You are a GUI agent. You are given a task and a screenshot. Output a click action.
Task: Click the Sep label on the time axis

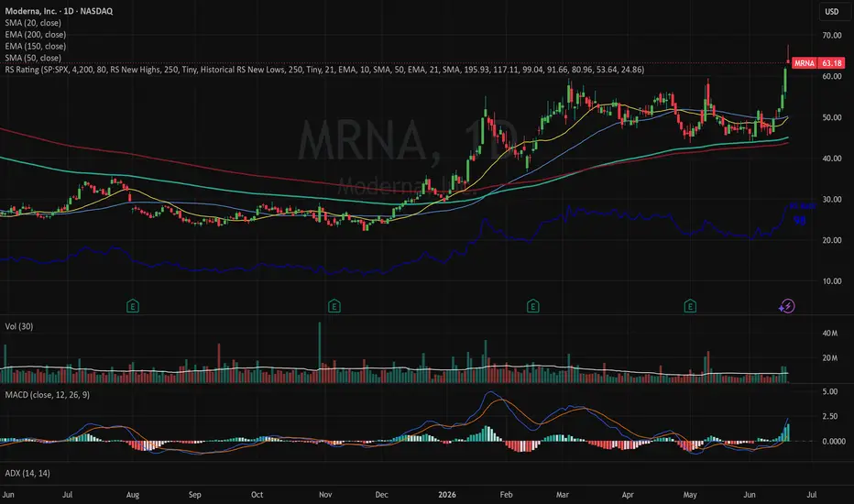click(x=194, y=495)
